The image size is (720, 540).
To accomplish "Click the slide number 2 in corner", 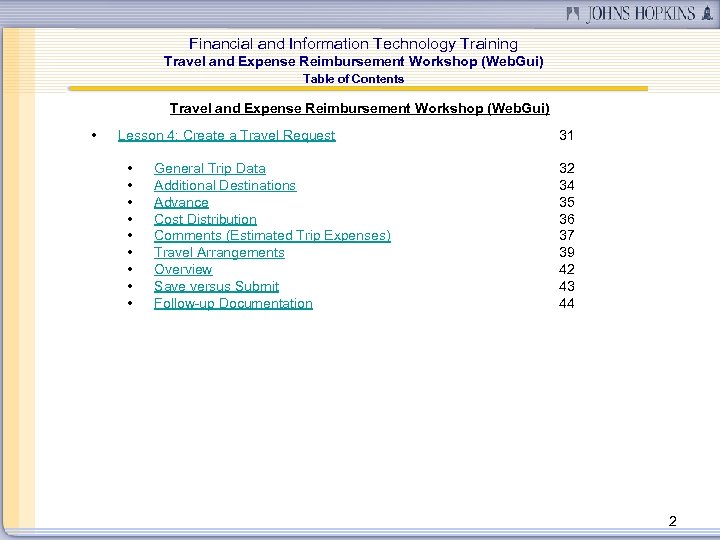I will tap(673, 521).
